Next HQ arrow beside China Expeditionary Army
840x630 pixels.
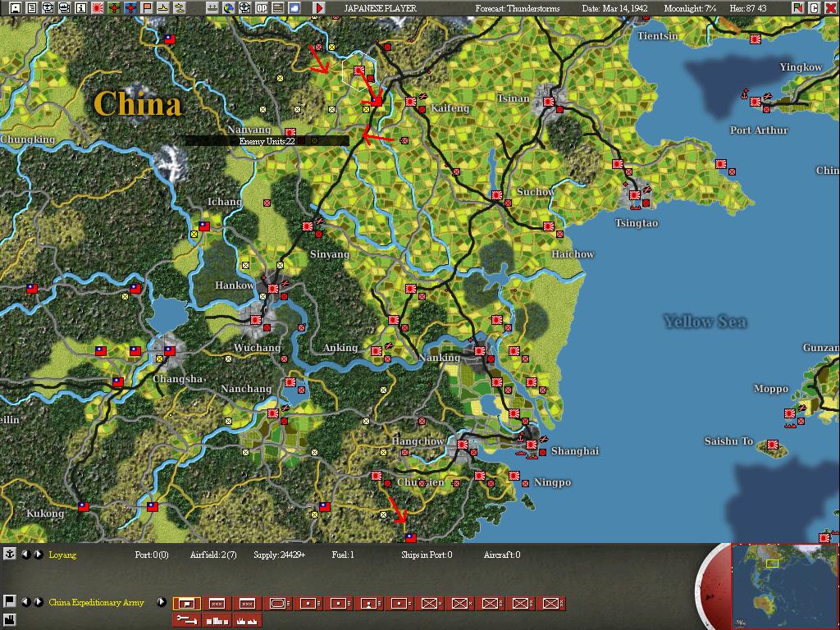(39, 602)
